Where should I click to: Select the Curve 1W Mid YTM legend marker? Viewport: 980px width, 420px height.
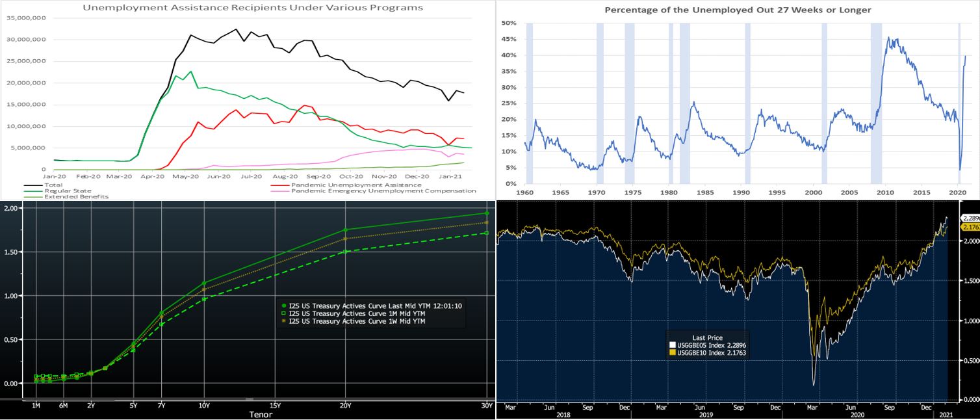[x=284, y=321]
